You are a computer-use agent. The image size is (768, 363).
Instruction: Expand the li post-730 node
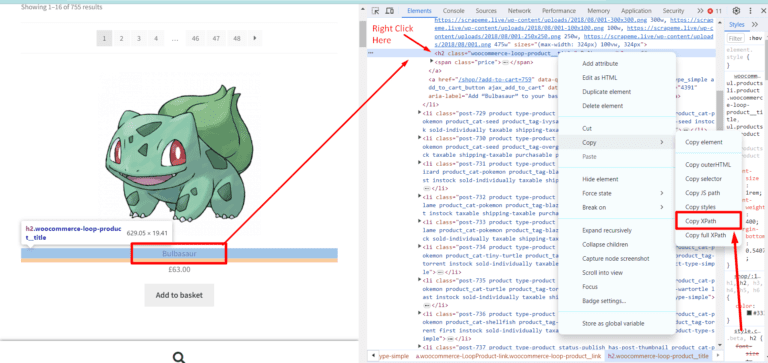tap(419, 139)
